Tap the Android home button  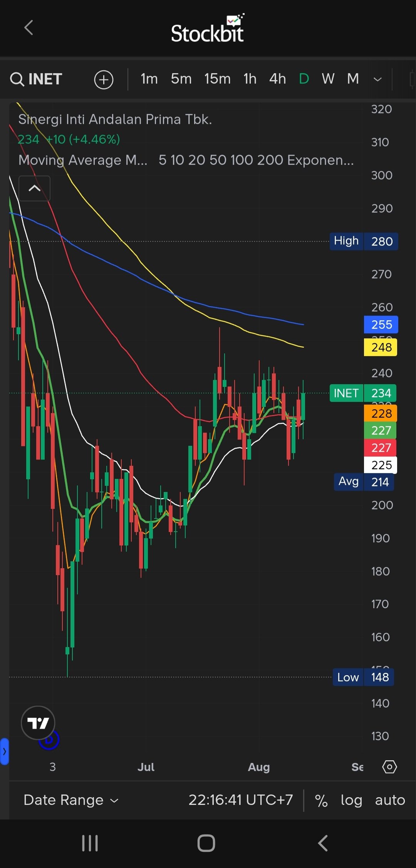coord(206,843)
